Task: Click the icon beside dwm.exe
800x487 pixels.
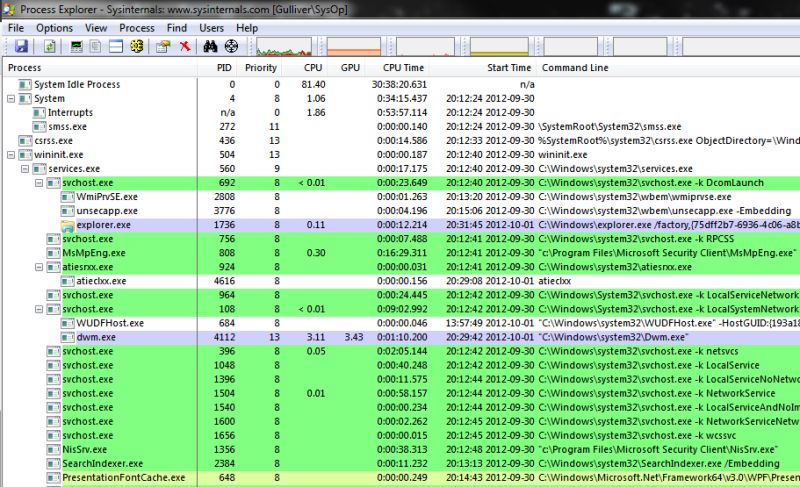Action: [x=67, y=337]
